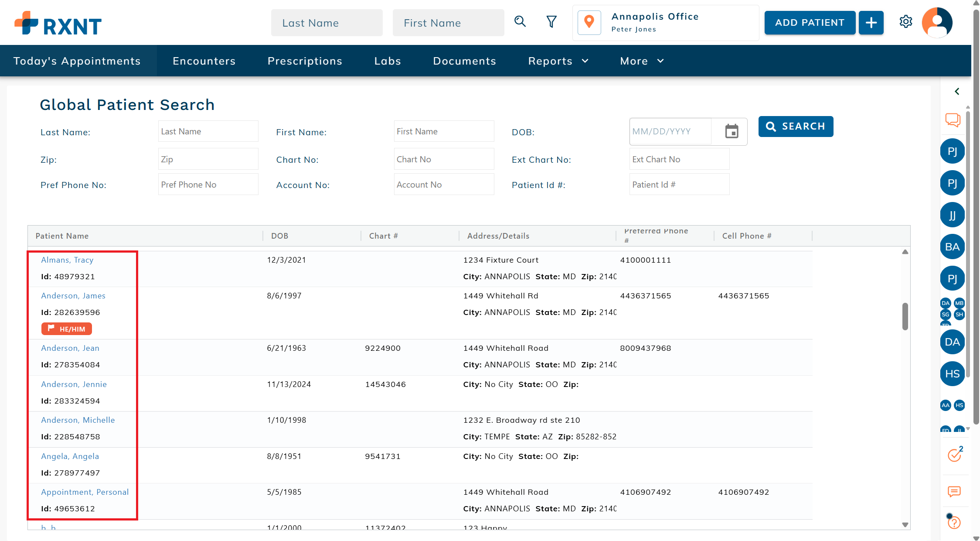
Task: Click the blue SEARCH button
Action: [x=796, y=127]
